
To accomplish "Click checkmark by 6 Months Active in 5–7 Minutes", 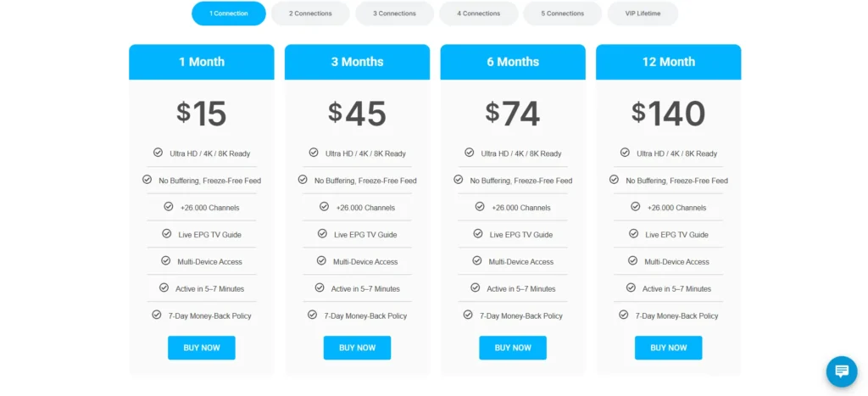I will pos(475,288).
